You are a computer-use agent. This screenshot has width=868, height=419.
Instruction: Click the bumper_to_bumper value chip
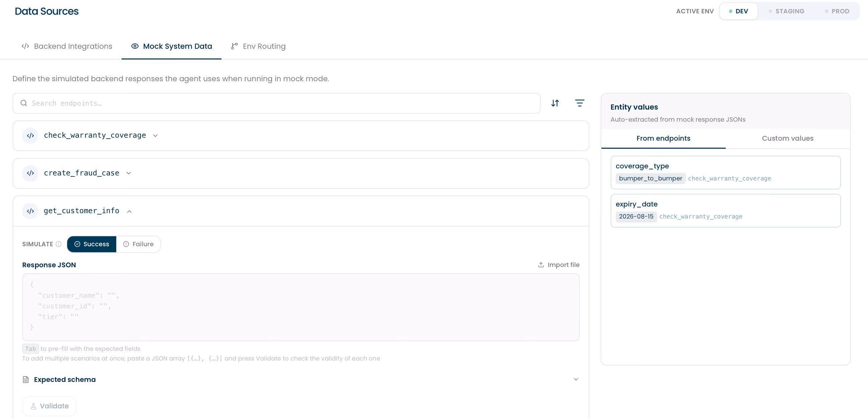pos(650,178)
